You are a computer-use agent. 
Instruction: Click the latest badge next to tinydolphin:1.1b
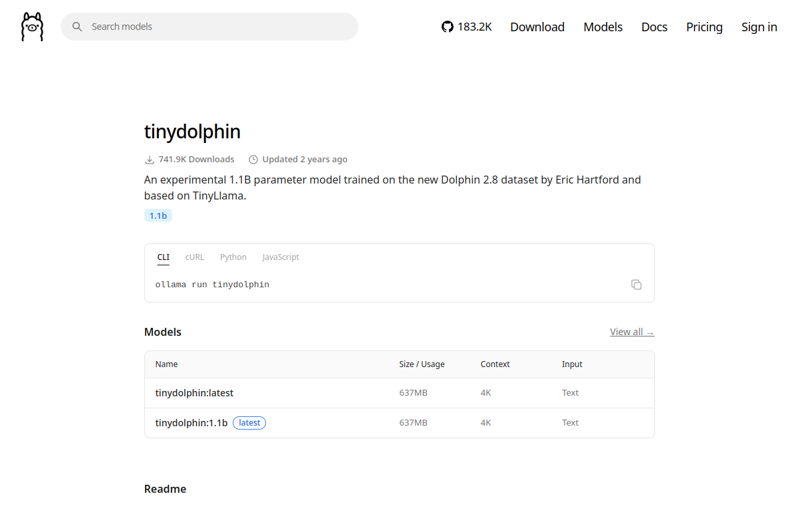[249, 423]
